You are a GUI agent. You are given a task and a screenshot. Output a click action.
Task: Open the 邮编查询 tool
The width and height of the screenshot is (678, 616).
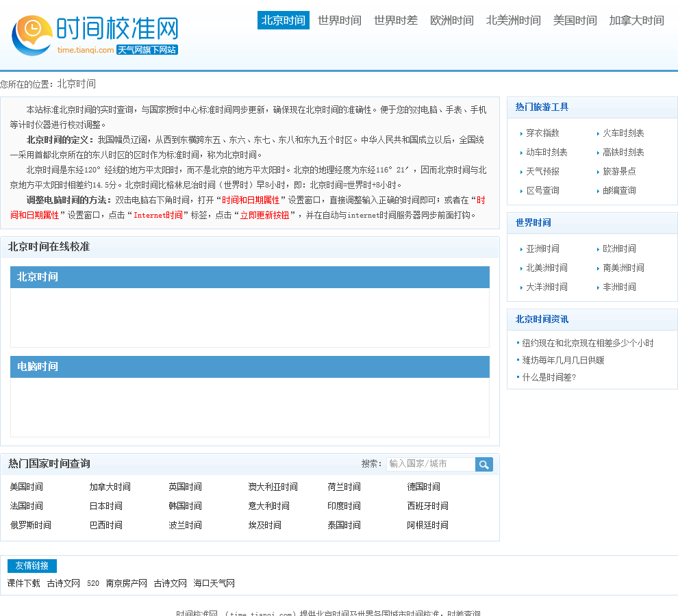[x=619, y=190]
